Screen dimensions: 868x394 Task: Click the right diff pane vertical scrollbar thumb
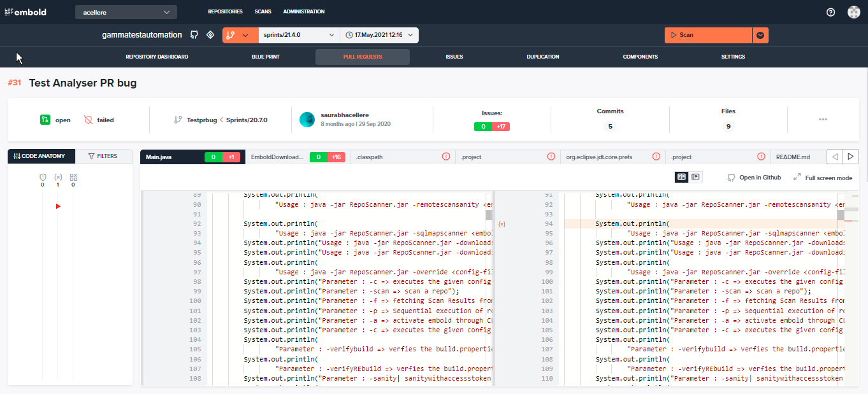point(841,215)
